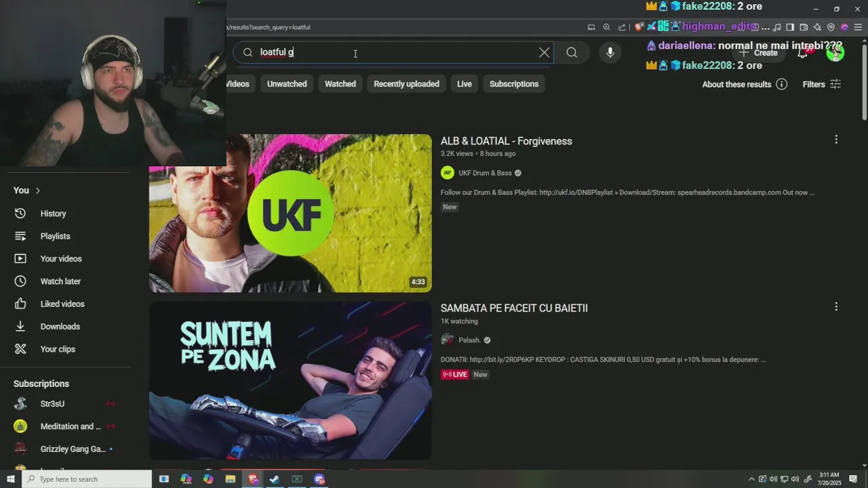Open the browser wallet icon
This screenshot has width=868, height=488.
click(804, 27)
